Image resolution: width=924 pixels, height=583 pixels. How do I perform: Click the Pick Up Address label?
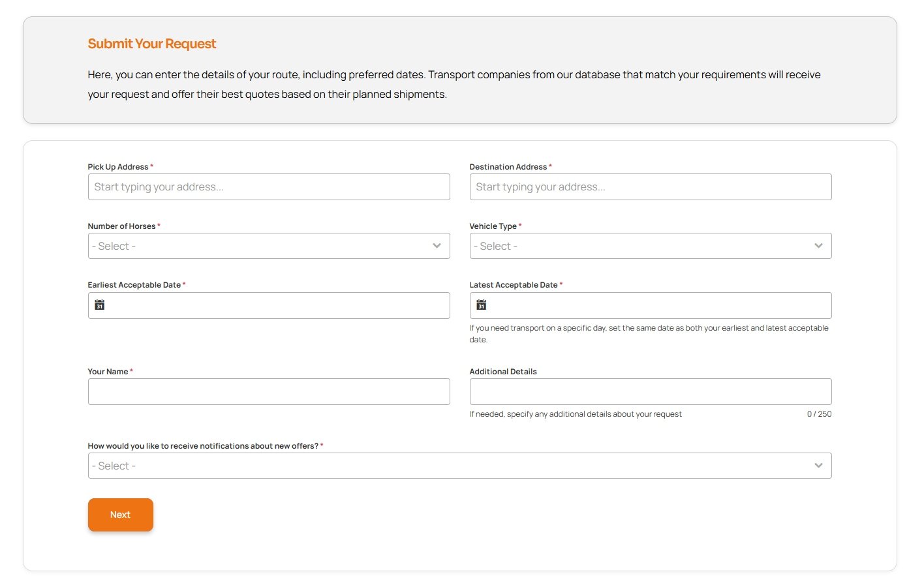(x=118, y=167)
